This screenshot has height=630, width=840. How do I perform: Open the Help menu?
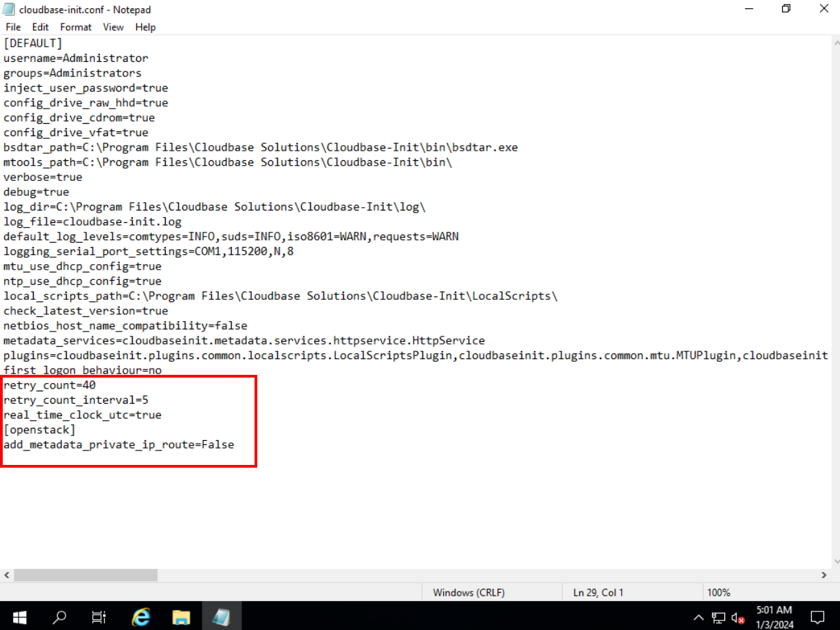(145, 27)
